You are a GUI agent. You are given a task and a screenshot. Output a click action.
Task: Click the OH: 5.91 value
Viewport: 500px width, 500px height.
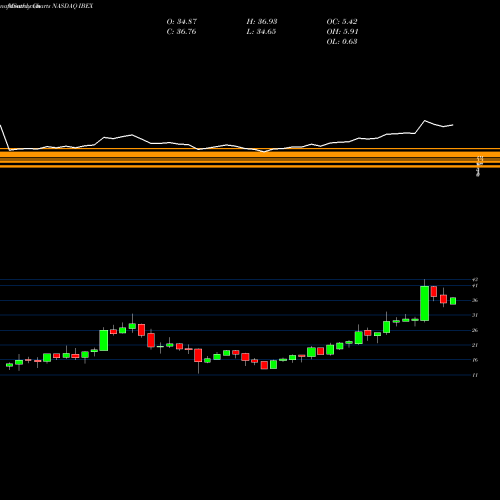click(342, 32)
